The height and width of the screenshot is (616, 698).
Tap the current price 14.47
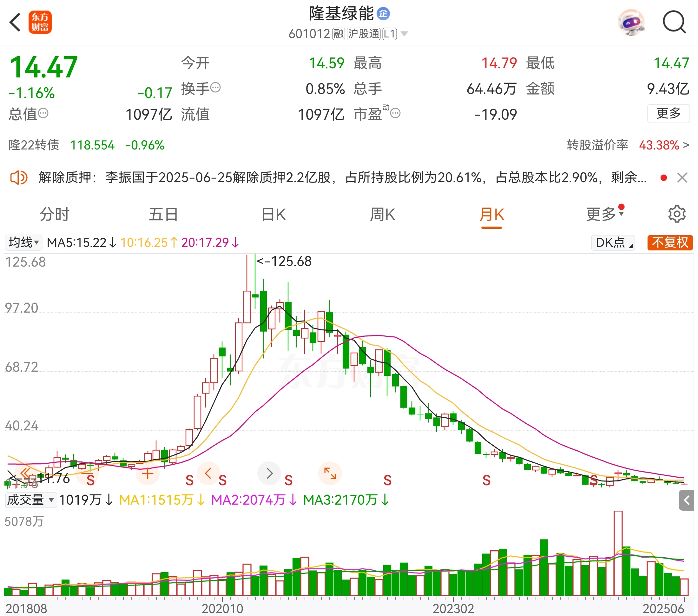44,67
